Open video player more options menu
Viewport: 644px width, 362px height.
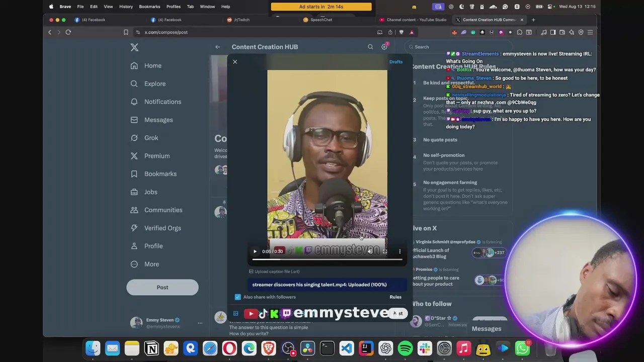click(x=400, y=251)
